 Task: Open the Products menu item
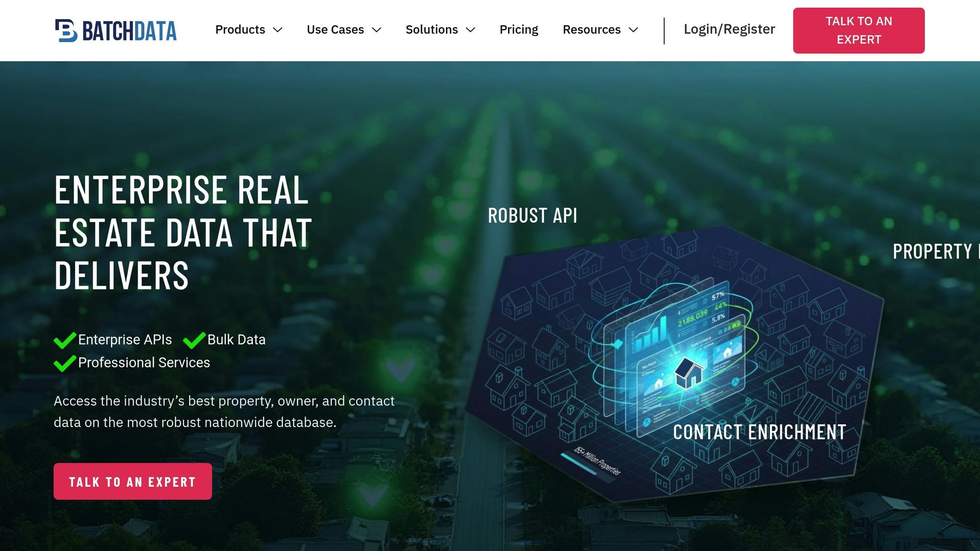tap(240, 30)
